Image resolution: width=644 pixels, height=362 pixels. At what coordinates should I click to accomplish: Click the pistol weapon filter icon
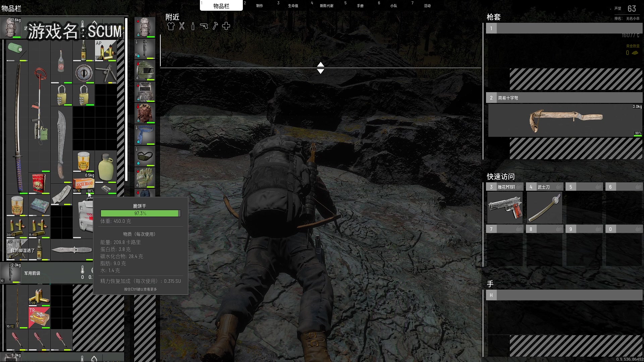(x=204, y=26)
